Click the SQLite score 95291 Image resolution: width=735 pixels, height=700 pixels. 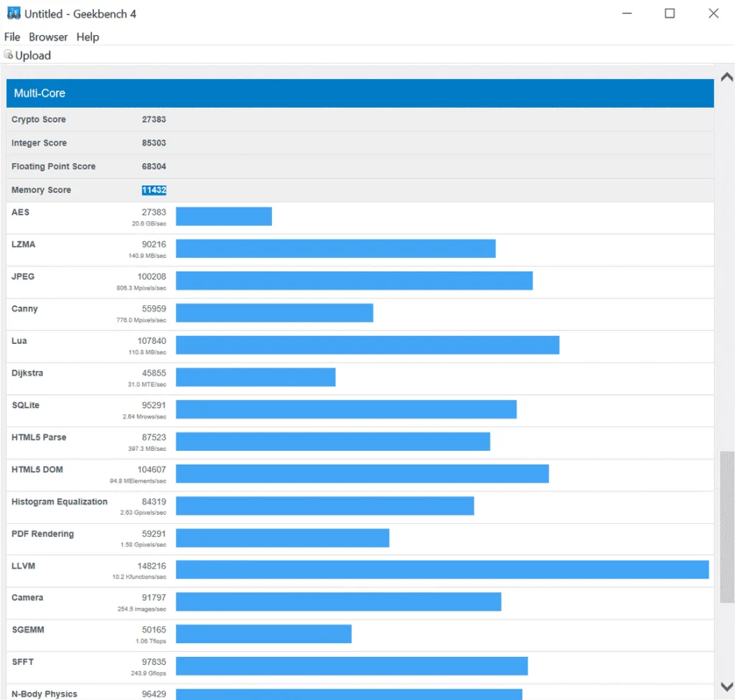154,405
